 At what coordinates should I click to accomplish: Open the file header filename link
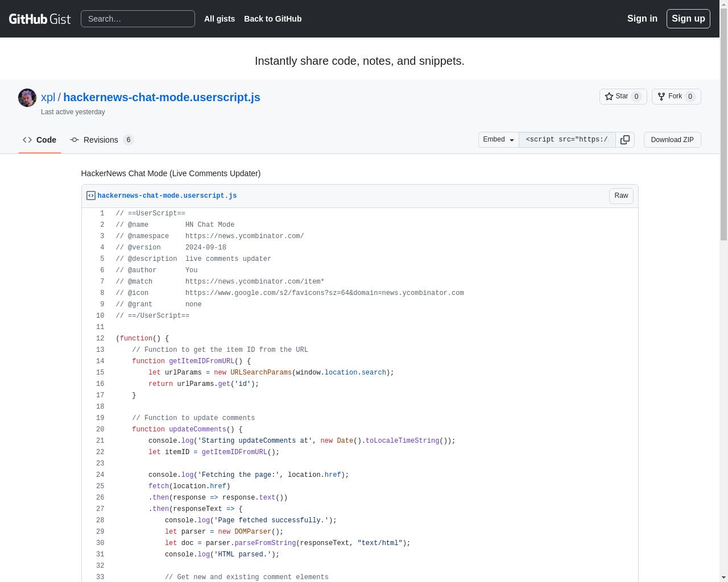point(167,196)
